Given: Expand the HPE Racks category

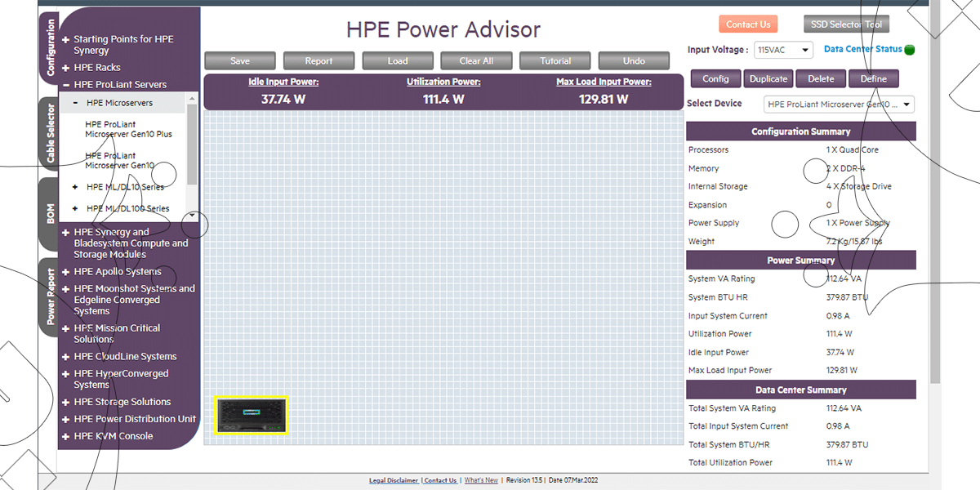Looking at the screenshot, I should [x=65, y=68].
